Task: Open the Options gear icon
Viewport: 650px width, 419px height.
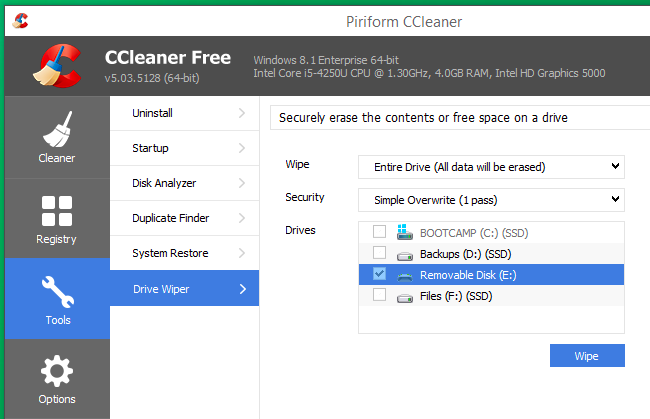Action: click(x=57, y=371)
